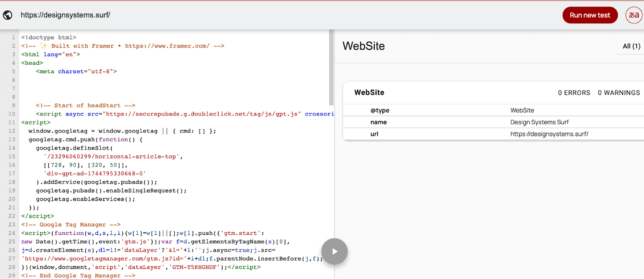Image resolution: width=644 pixels, height=279 pixels.
Task: Click the value Design Systems Surf
Action: point(539,122)
